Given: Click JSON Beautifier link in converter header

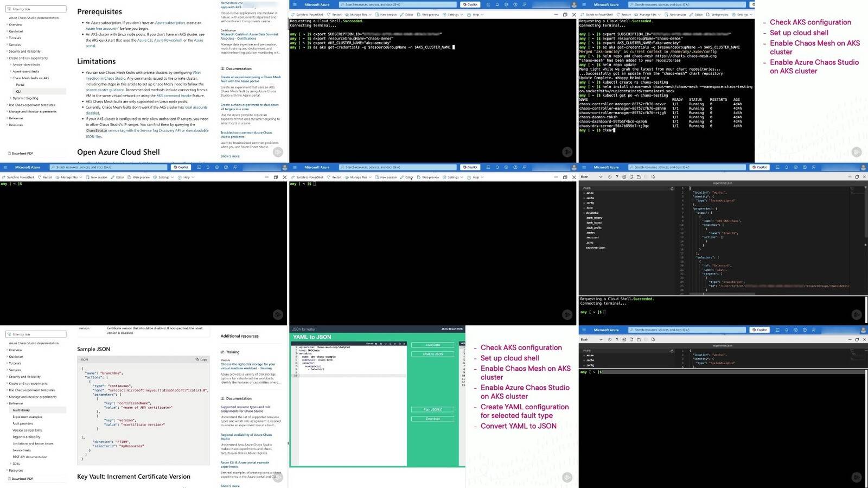Looking at the screenshot, I should click(x=452, y=329).
